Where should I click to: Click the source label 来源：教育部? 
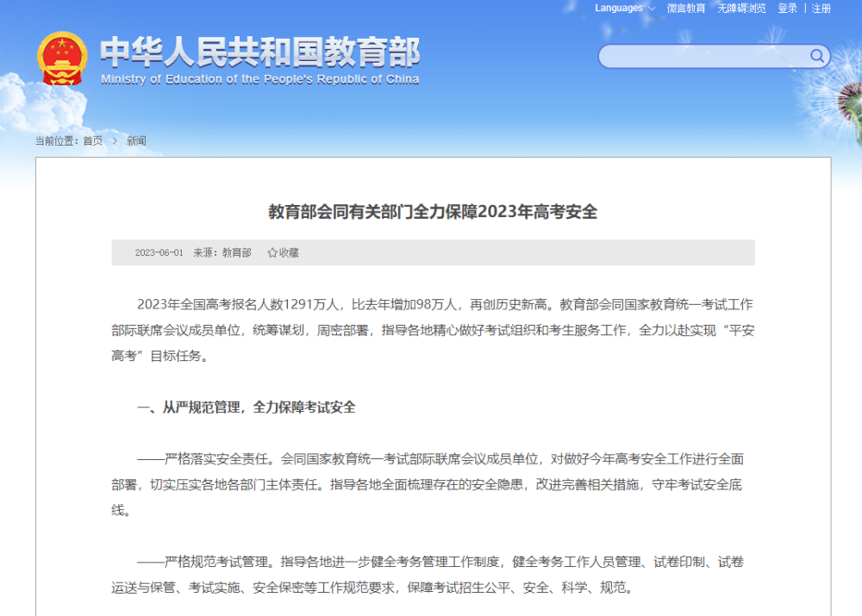222,252
